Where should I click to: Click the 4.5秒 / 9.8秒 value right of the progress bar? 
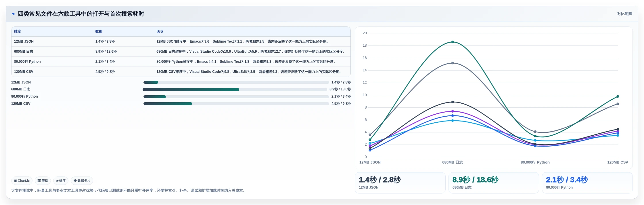(341, 104)
